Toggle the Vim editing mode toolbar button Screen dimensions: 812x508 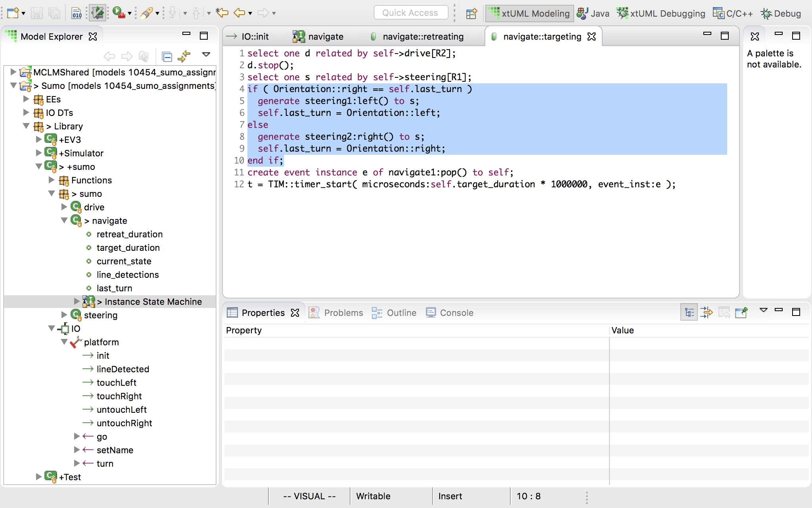98,13
